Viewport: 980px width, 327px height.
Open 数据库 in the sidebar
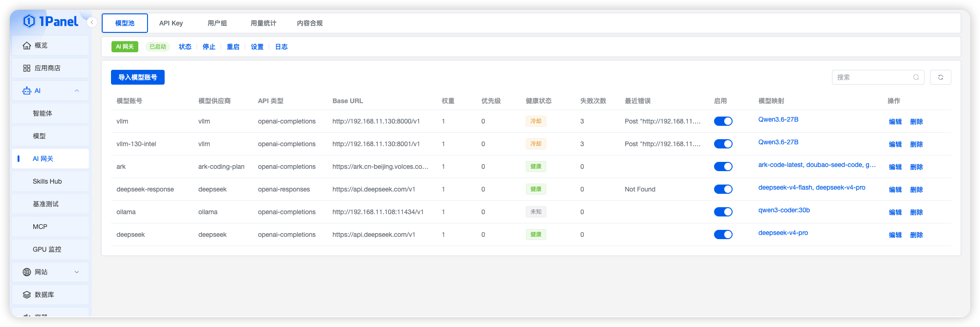(50, 295)
